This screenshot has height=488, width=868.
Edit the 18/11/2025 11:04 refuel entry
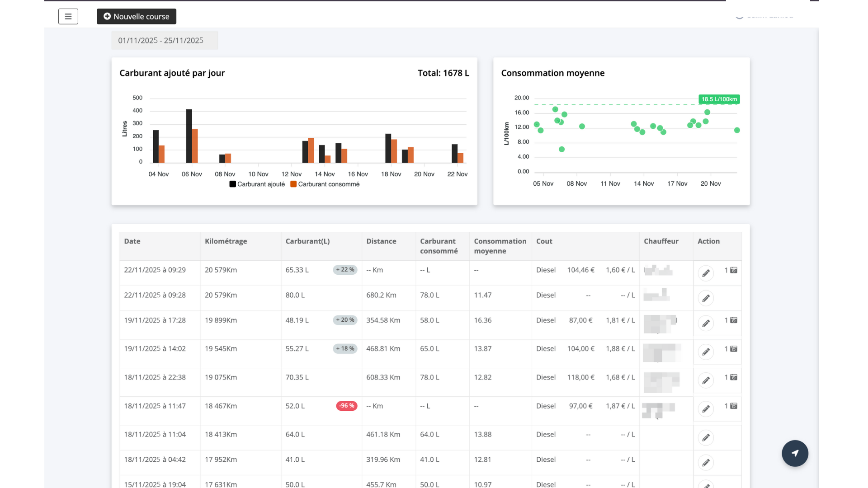tap(706, 437)
